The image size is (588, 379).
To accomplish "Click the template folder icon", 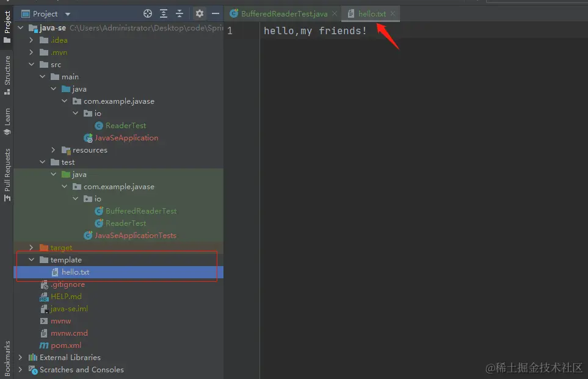I will [44, 260].
